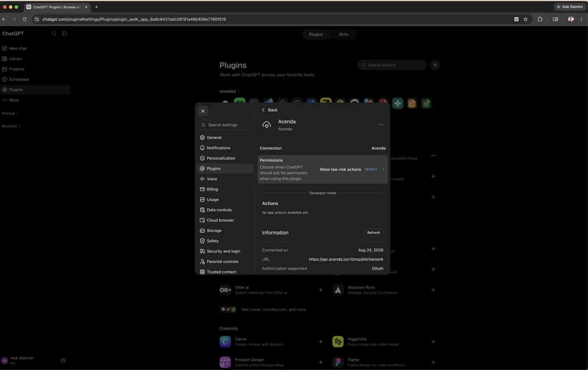Image resolution: width=588 pixels, height=370 pixels.
Task: Click the waveform icon for Voice settings
Action: [202, 179]
